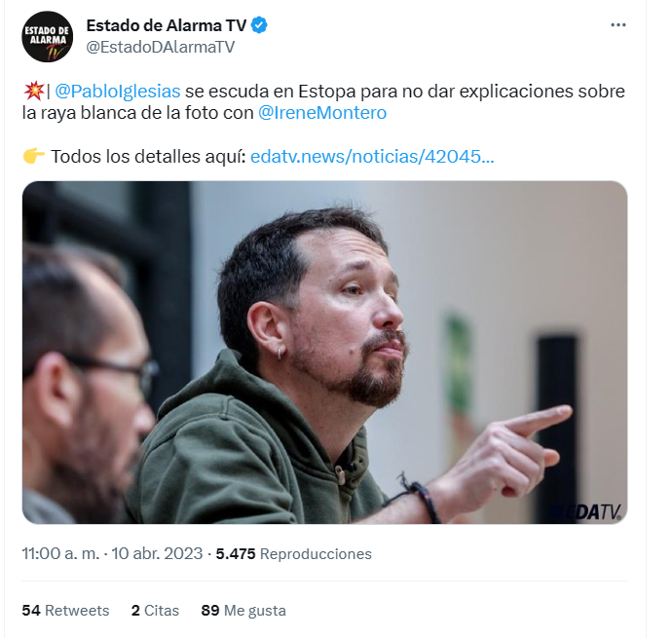This screenshot has width=672, height=638.
Task: View the 5.475 Reproducciones count
Action: (293, 553)
